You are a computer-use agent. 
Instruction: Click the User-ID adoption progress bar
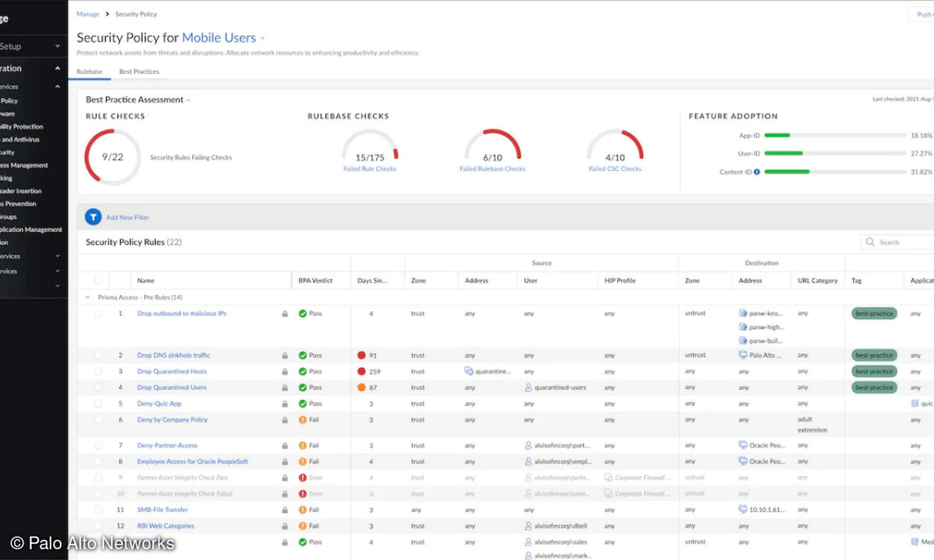[834, 153]
